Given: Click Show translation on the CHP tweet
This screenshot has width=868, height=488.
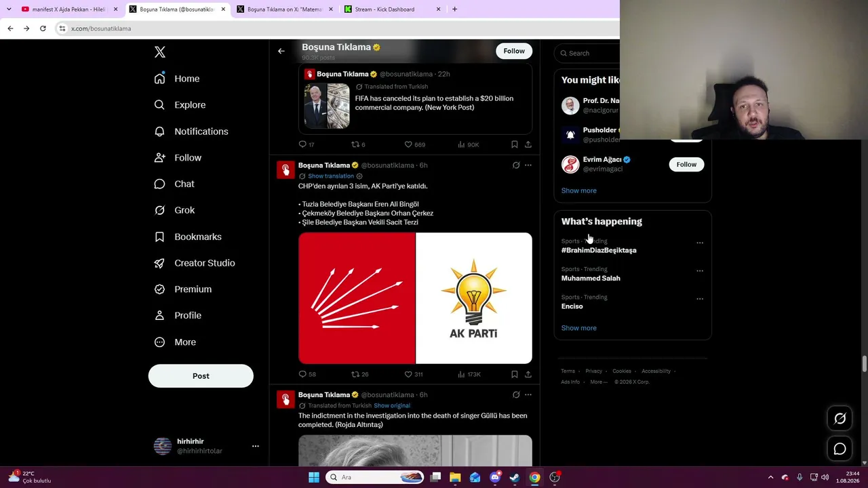Looking at the screenshot, I should click(331, 176).
